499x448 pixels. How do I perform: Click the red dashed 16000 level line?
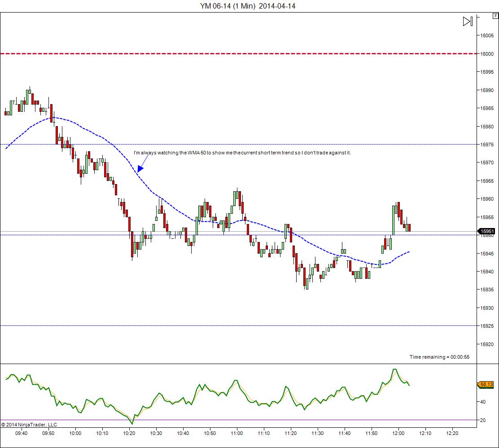[x=238, y=54]
